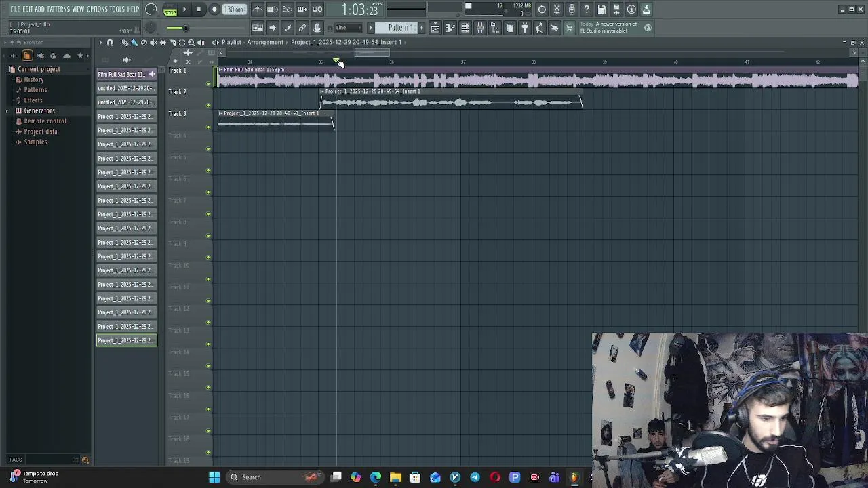
Task: Select F#m Full Sad Beat clip in picker
Action: pyautogui.click(x=127, y=74)
